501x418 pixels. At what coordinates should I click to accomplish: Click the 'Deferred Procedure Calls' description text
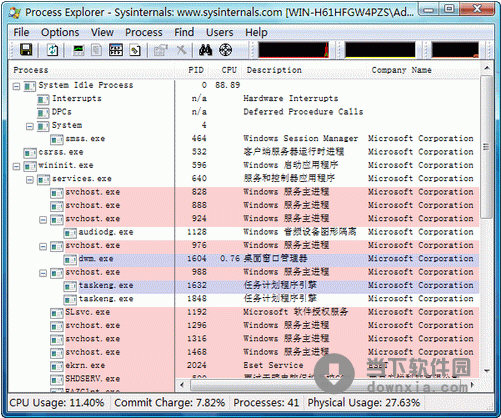pos(303,112)
